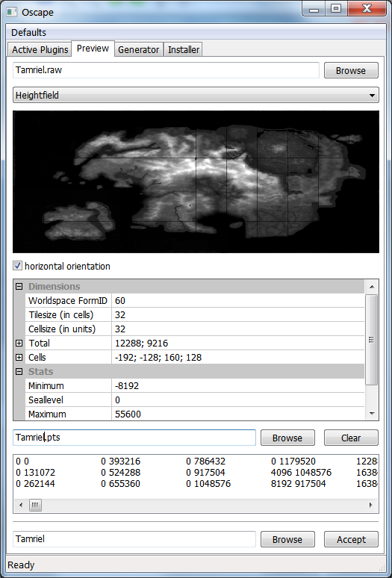
Task: Select the points entry 4096 1048576
Action: click(x=301, y=472)
